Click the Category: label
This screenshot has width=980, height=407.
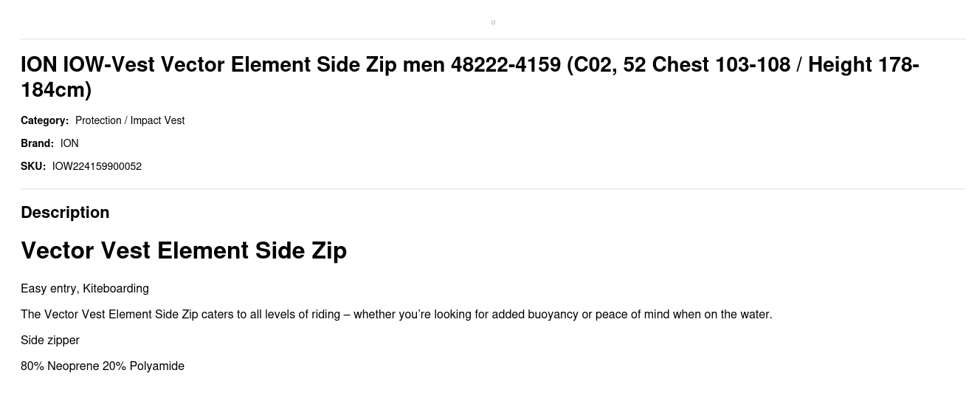pos(44,120)
